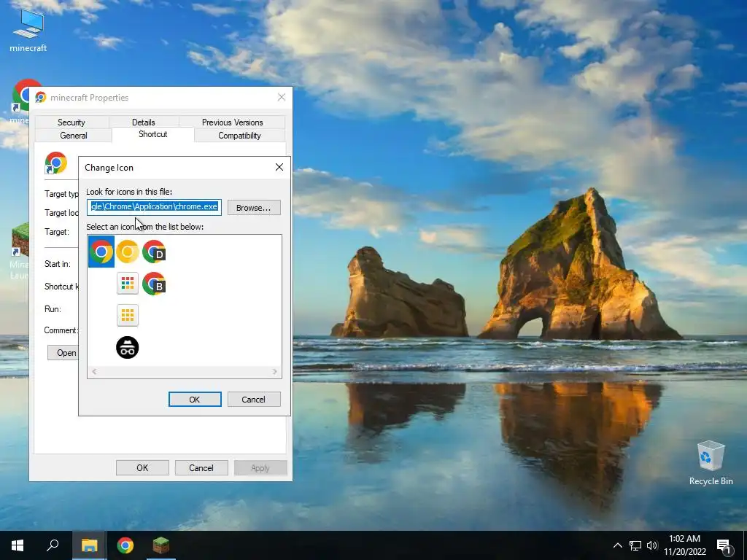Open the Windows Start menu
This screenshot has height=560, width=747.
point(18,545)
